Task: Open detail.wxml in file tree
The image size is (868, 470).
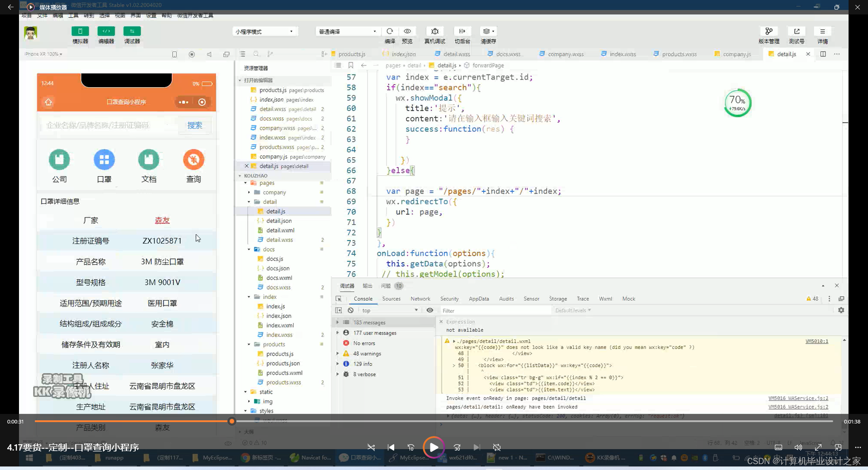Action: tap(280, 230)
